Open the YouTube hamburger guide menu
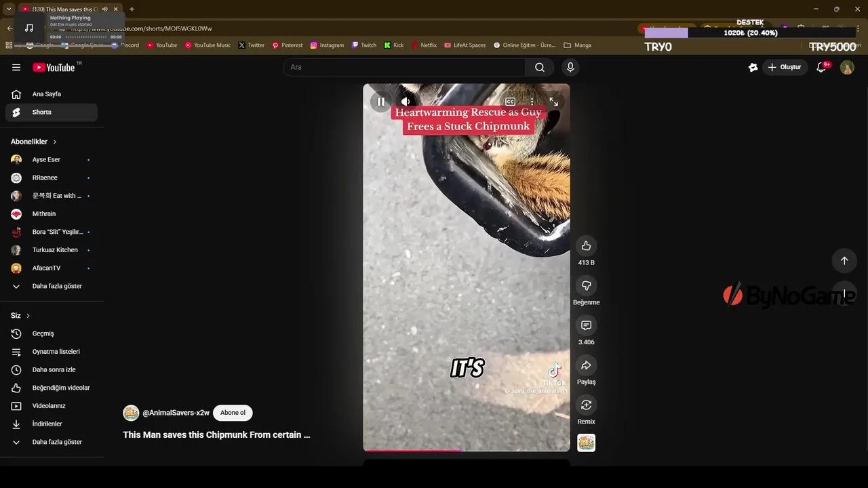 click(x=16, y=67)
